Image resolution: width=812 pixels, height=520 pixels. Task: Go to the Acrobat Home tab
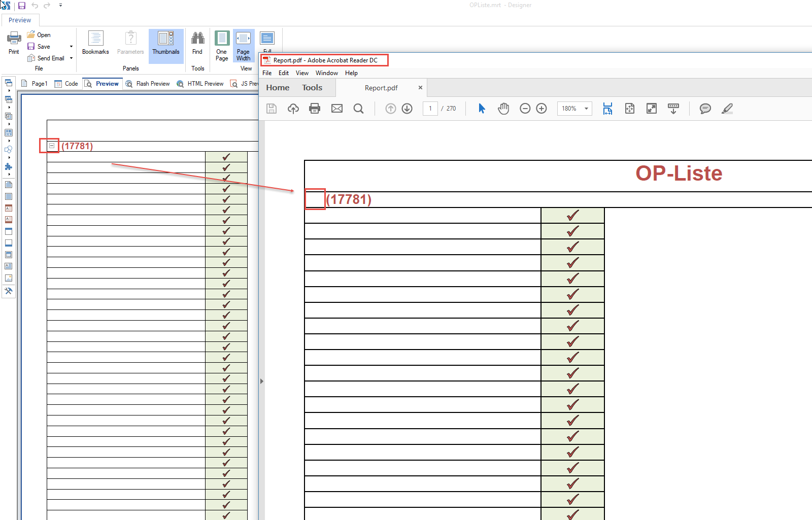[x=278, y=88]
